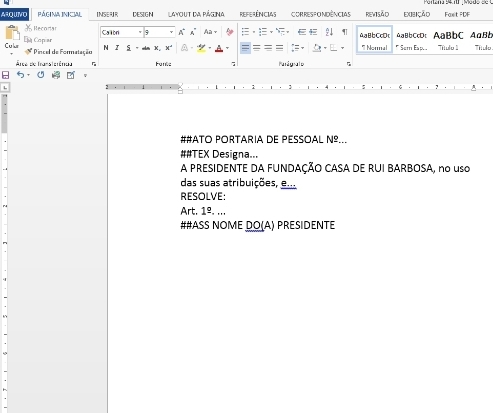Apply the Sem Espaçamento style
This screenshot has width=493, height=413.
pos(411,40)
